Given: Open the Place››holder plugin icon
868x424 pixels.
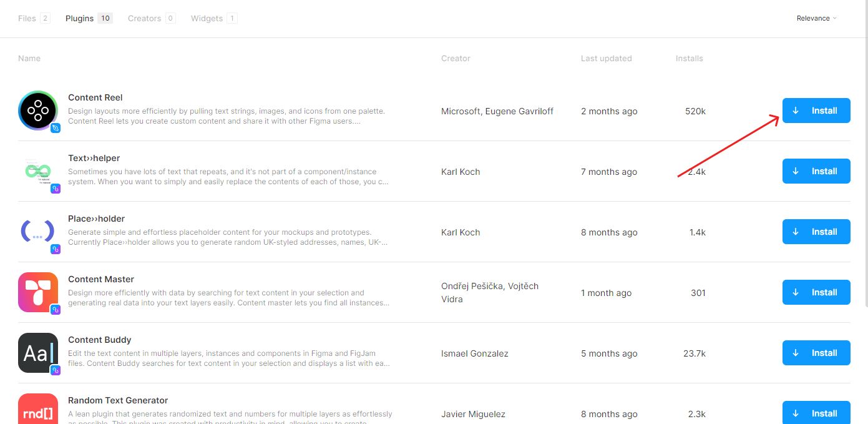Looking at the screenshot, I should pyautogui.click(x=38, y=232).
